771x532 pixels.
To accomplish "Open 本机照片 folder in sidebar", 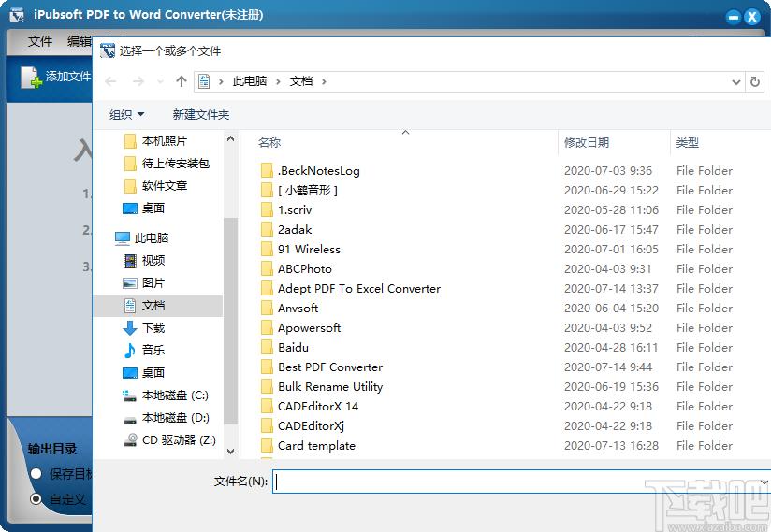I will click(x=155, y=141).
